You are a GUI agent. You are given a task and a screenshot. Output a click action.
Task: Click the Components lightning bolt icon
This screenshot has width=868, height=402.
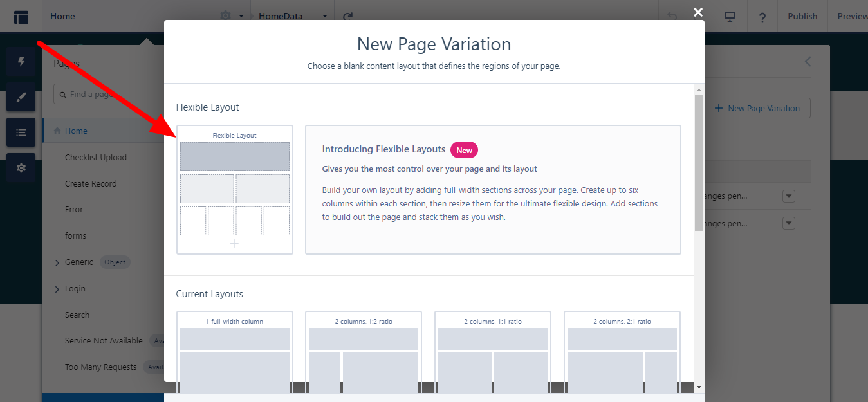[21, 62]
